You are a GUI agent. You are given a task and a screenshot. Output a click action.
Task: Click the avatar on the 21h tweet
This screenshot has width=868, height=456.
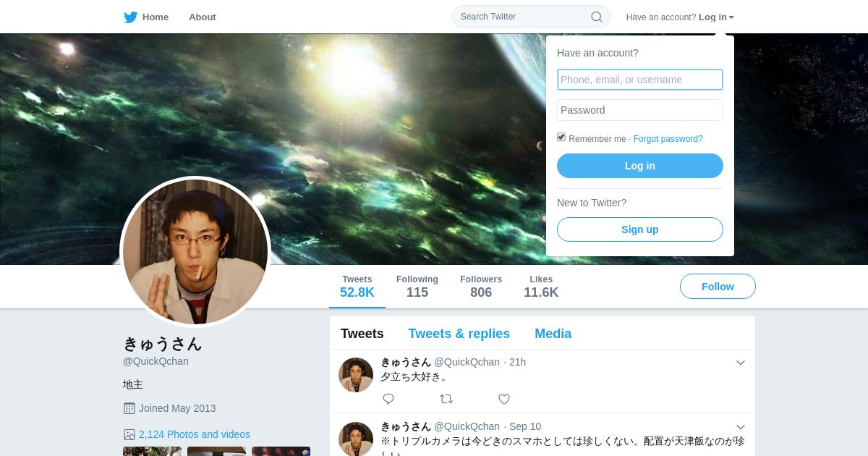(x=356, y=375)
